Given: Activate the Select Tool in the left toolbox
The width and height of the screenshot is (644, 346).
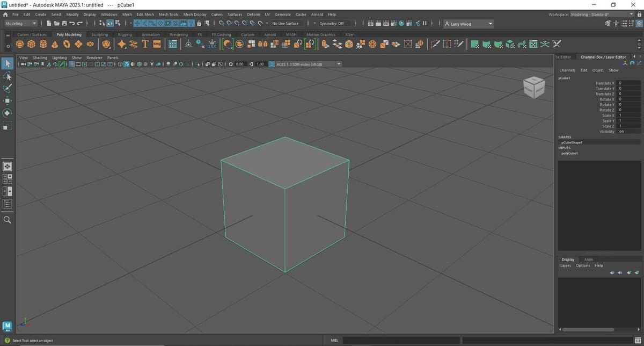Looking at the screenshot, I should [x=7, y=63].
